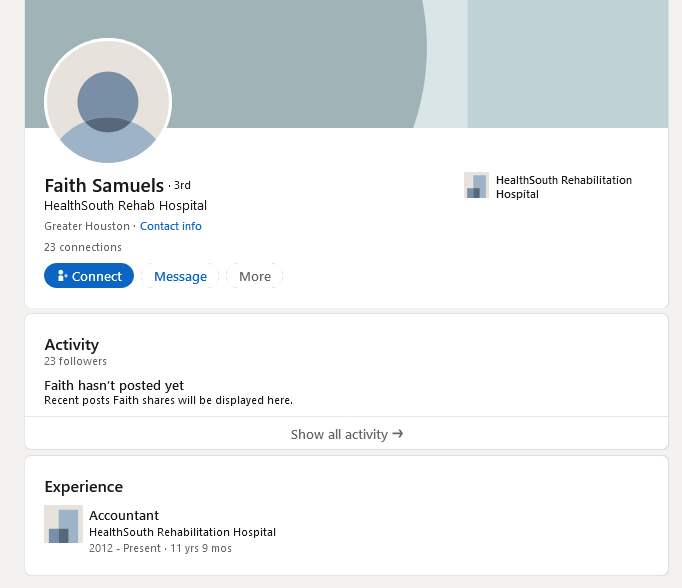Open Faith Samuels' profile photo avatar

coord(108,101)
